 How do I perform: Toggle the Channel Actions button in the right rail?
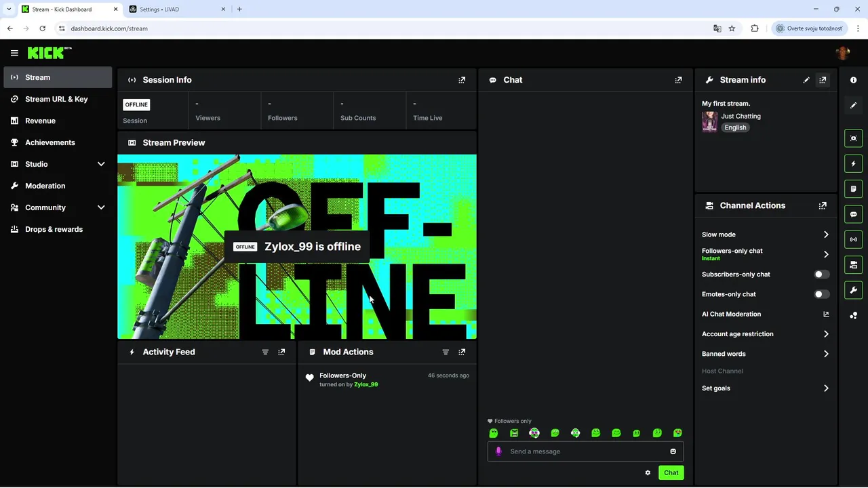coord(853,264)
